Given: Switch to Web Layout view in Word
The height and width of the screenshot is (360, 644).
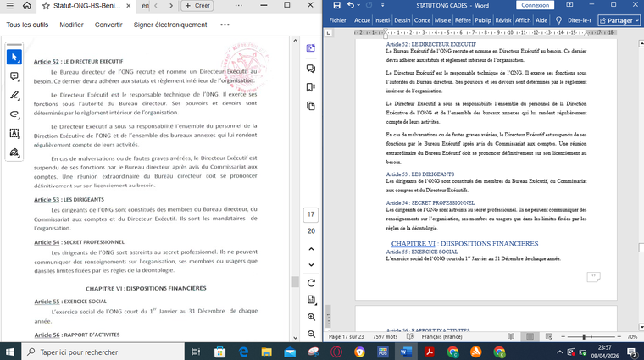Looking at the screenshot, I should [549, 336].
